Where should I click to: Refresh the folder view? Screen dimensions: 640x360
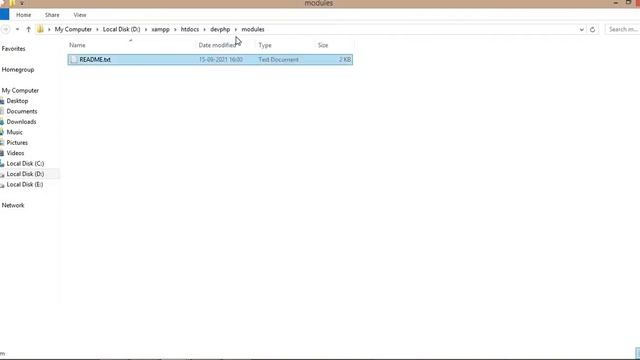(592, 29)
